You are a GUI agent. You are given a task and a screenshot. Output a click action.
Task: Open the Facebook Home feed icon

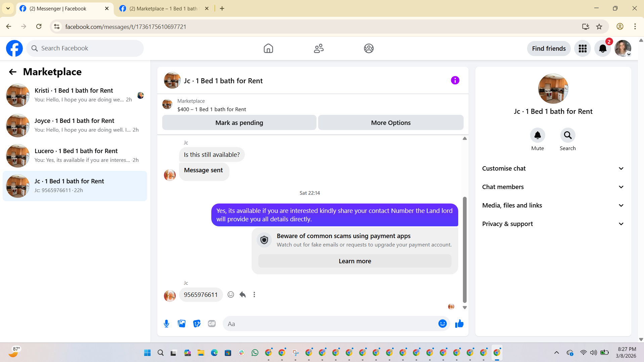[x=268, y=48]
